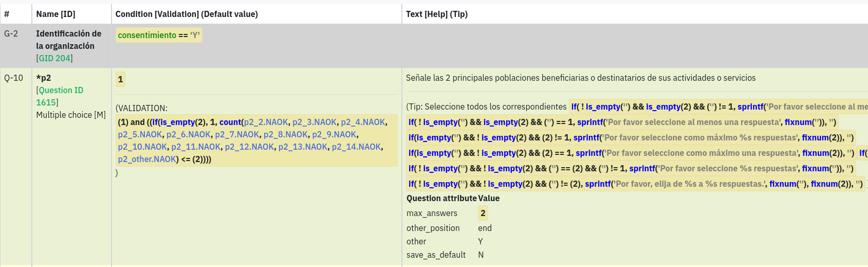Screen dimensions: 868x267
Task: Click the G-2 row number cell
Action: coord(11,33)
